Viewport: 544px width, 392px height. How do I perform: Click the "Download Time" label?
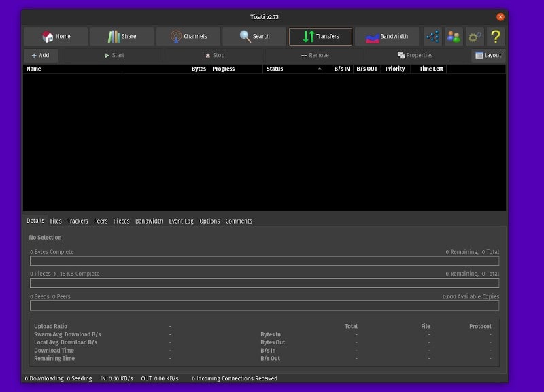point(54,351)
